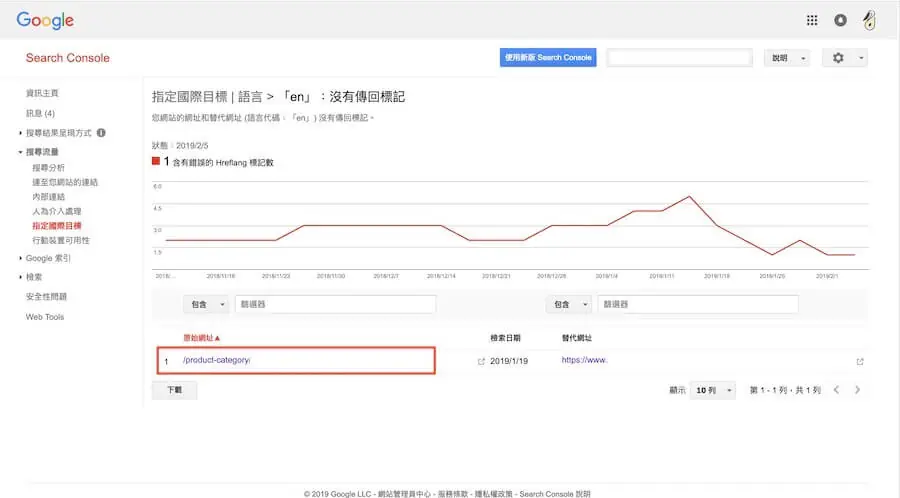Select 指定國際目標 in the sidebar

point(56,225)
